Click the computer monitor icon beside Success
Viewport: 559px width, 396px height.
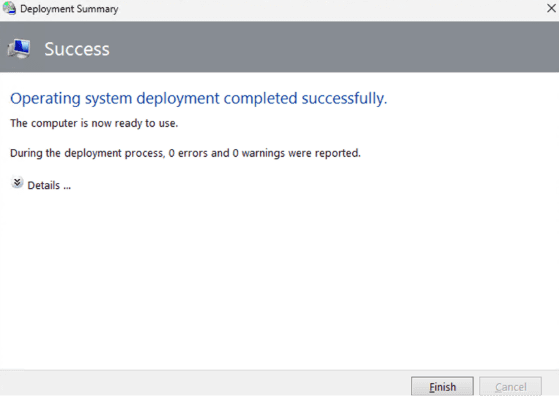pyautogui.click(x=19, y=49)
